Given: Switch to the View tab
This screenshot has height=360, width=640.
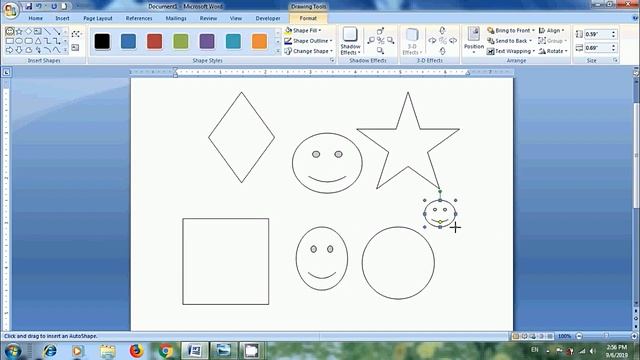Looking at the screenshot, I should 236,18.
